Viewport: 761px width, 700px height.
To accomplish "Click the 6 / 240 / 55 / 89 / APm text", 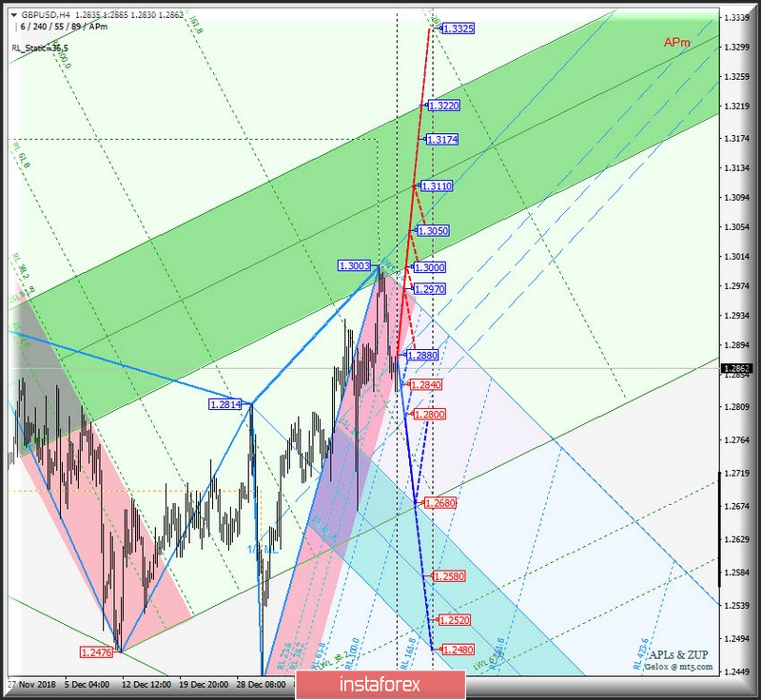I will point(64,27).
